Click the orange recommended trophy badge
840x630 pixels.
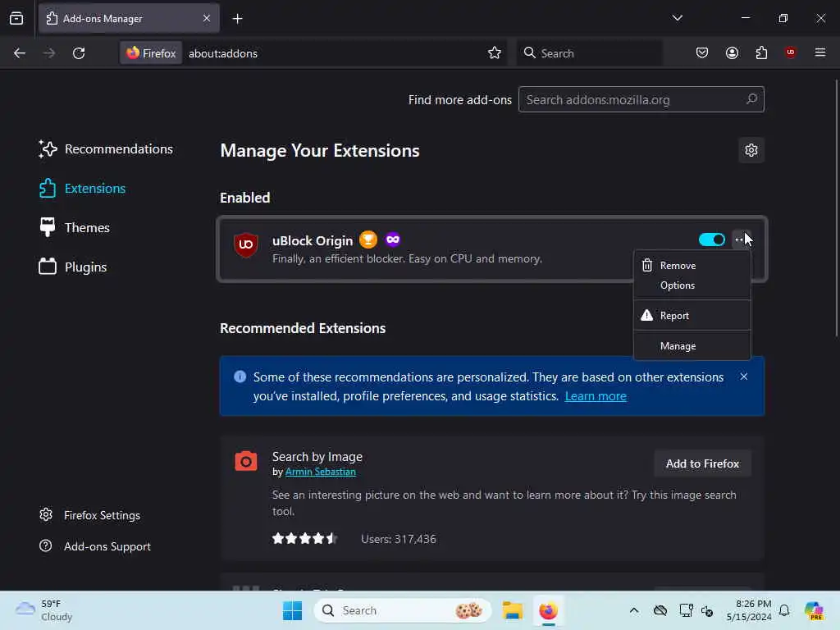368,240
